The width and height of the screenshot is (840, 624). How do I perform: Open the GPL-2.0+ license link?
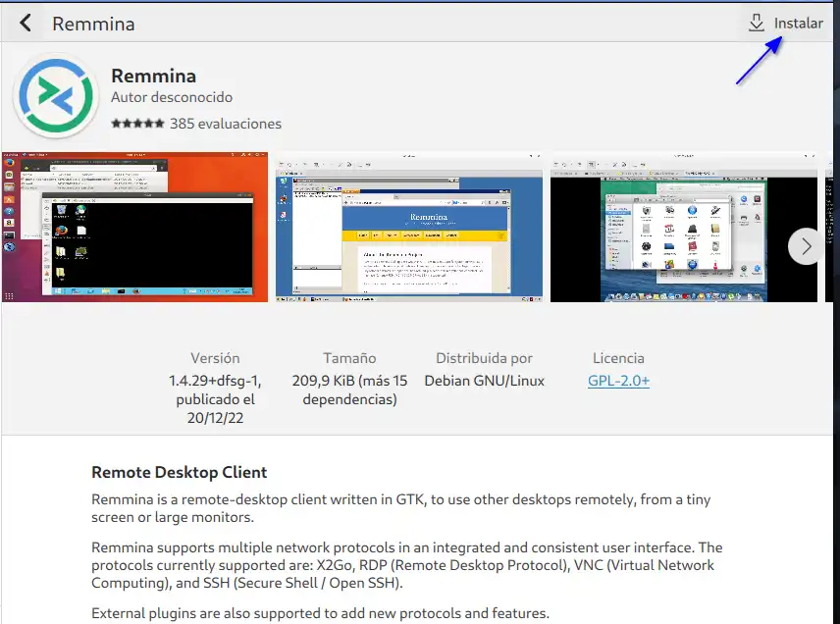coord(618,381)
